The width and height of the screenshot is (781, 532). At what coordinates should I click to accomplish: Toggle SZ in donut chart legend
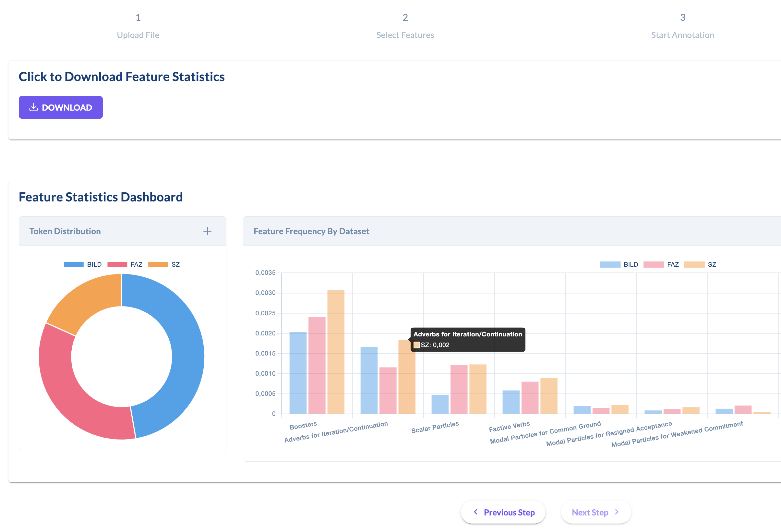[x=164, y=264]
